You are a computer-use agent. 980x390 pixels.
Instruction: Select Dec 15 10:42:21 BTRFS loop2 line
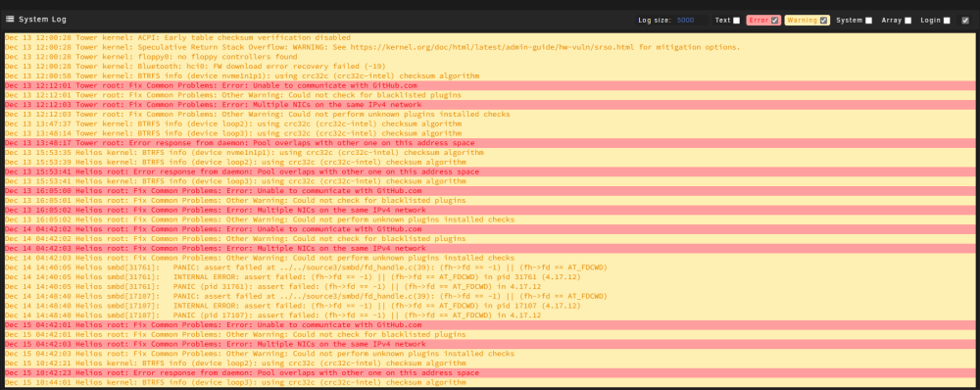pyautogui.click(x=489, y=364)
